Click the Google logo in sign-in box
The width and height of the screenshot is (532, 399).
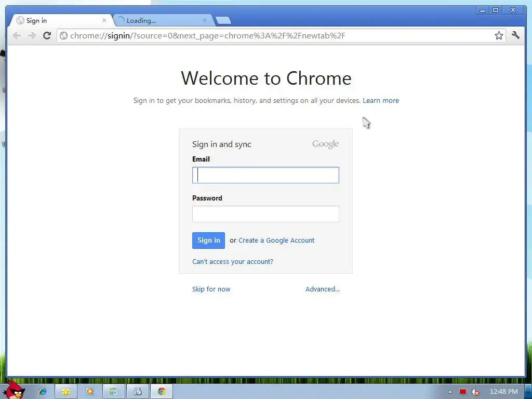click(x=325, y=144)
